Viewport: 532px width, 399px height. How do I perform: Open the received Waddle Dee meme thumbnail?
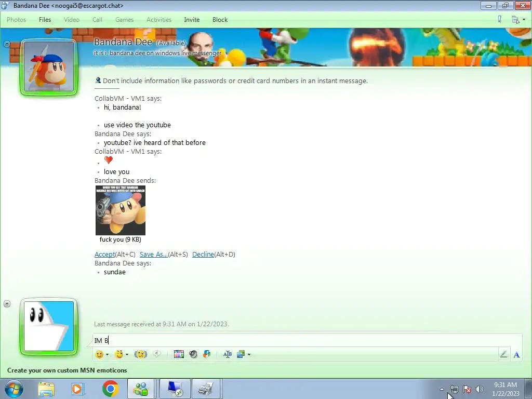121,210
